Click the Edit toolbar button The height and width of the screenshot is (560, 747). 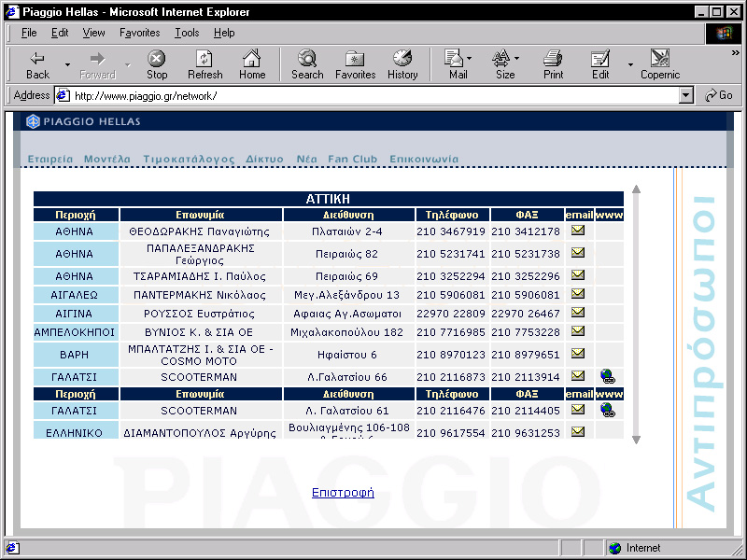click(x=600, y=64)
